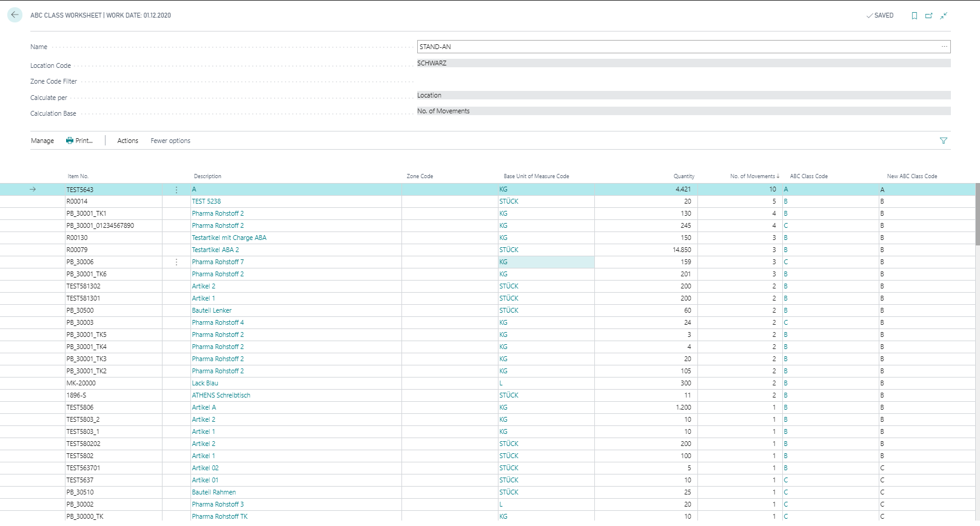Open the Actions menu

(127, 141)
